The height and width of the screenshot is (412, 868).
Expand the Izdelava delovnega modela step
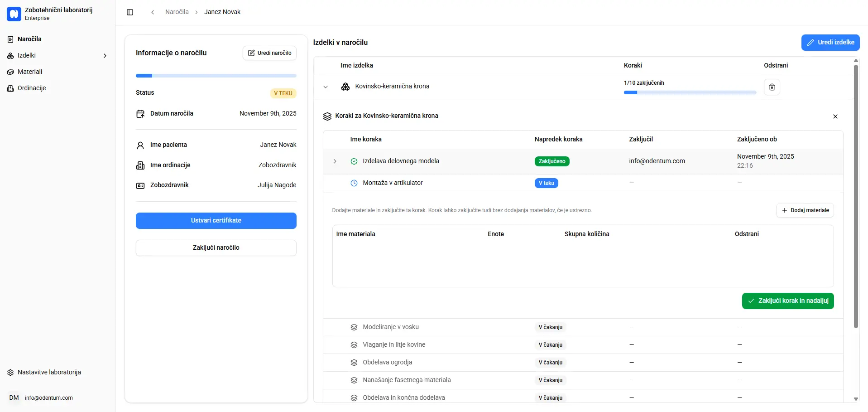click(x=335, y=161)
